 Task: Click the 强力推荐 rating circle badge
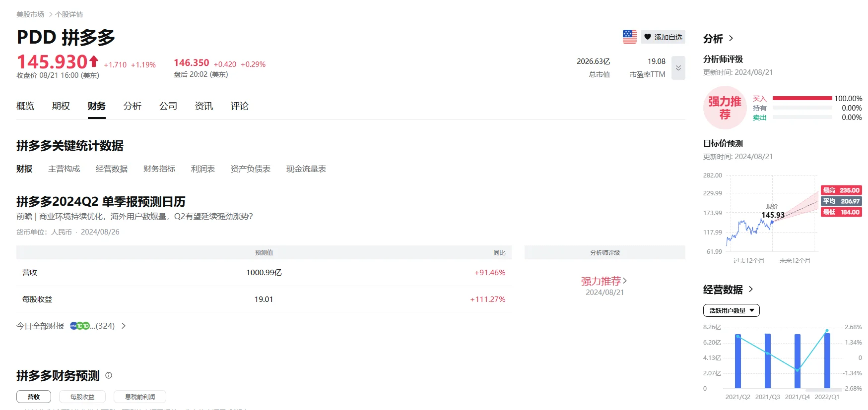coord(725,108)
